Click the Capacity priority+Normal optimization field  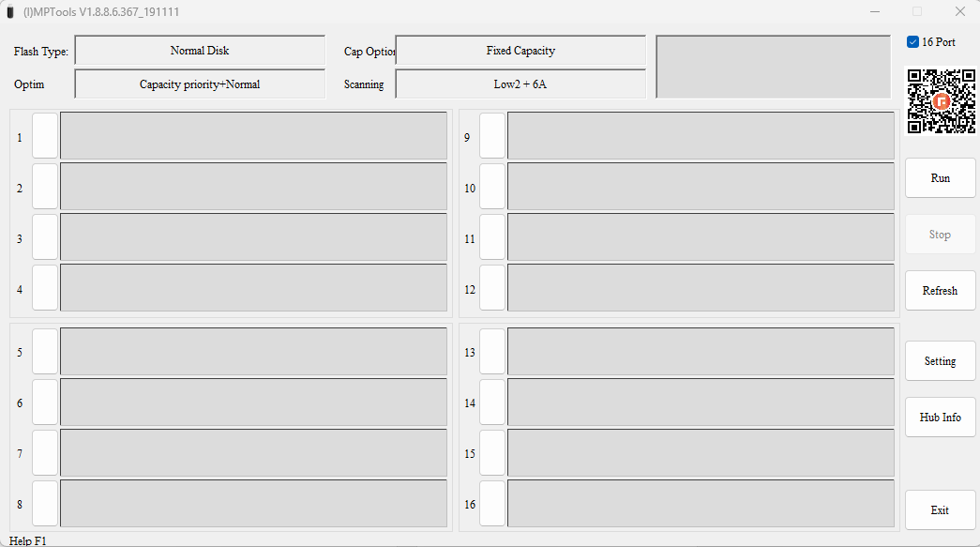click(200, 84)
